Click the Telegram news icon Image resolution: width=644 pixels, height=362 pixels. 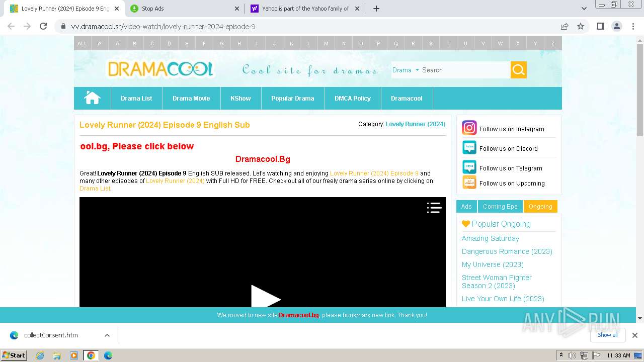click(469, 167)
